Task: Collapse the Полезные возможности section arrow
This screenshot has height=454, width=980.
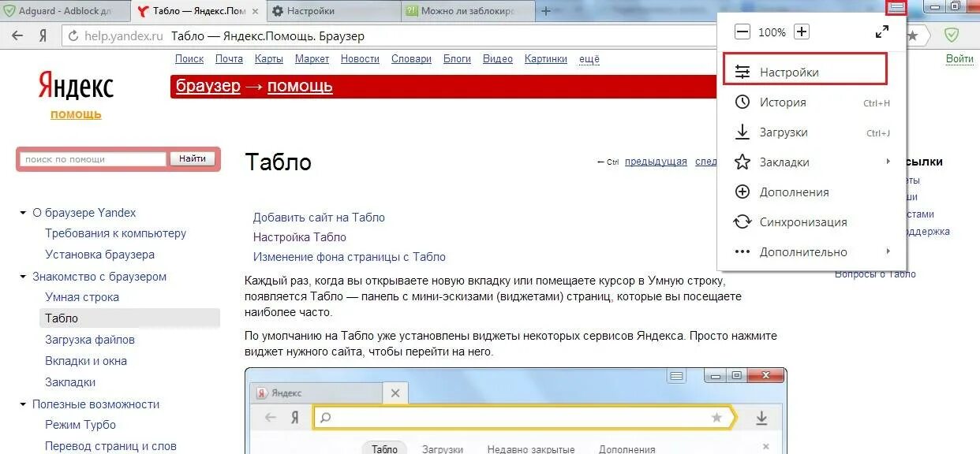Action: click(23, 404)
